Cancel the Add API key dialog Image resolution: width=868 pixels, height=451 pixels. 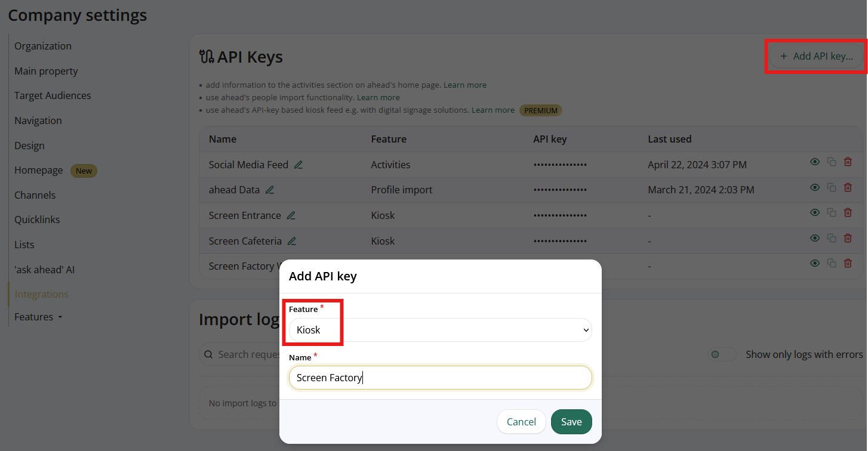tap(521, 422)
